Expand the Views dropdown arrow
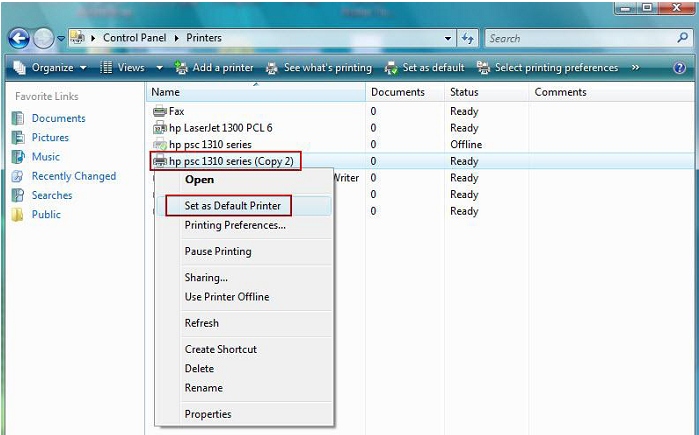Viewport: 699px width, 435px height. pos(159,68)
